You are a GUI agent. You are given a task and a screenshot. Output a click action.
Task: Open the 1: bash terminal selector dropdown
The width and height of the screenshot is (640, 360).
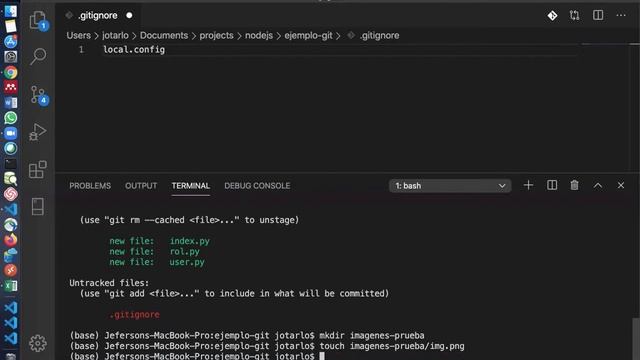click(450, 186)
